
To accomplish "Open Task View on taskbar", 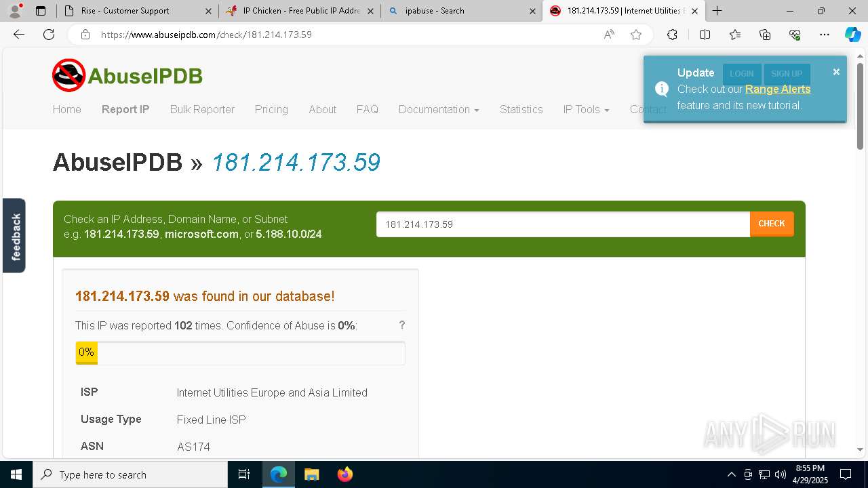I will pyautogui.click(x=244, y=474).
